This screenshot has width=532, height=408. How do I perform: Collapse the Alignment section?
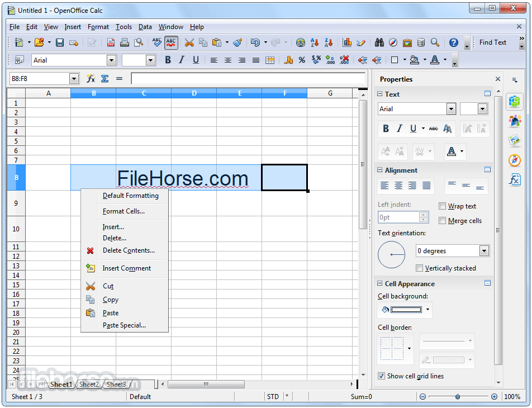tap(379, 170)
